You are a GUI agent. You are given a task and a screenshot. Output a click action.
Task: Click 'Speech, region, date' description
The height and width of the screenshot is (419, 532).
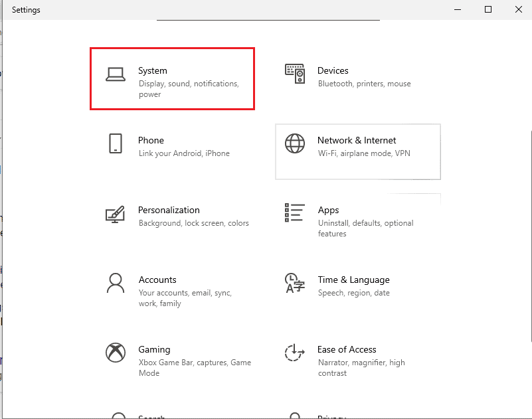click(x=354, y=293)
